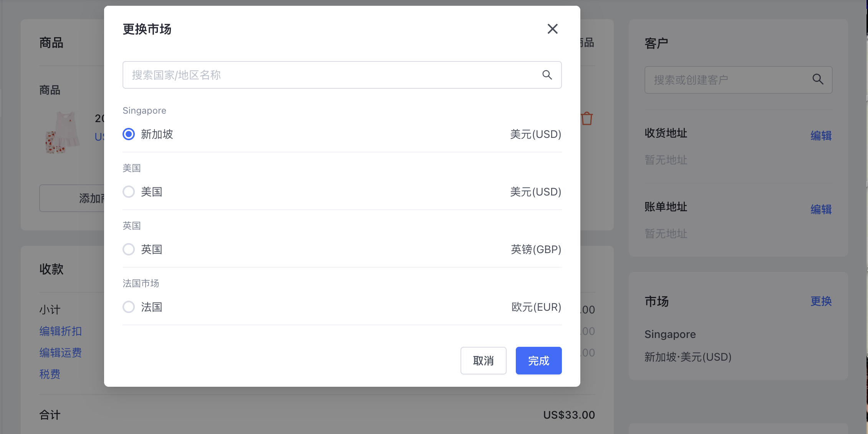The image size is (868, 434).
Task: Click the red trash delete icon
Action: click(587, 119)
